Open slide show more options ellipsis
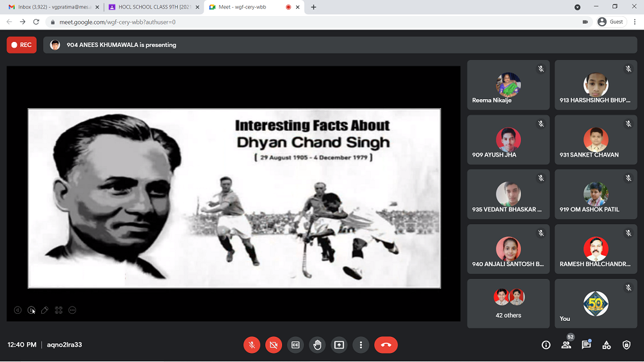Viewport: 644px width, 362px height. click(x=72, y=310)
